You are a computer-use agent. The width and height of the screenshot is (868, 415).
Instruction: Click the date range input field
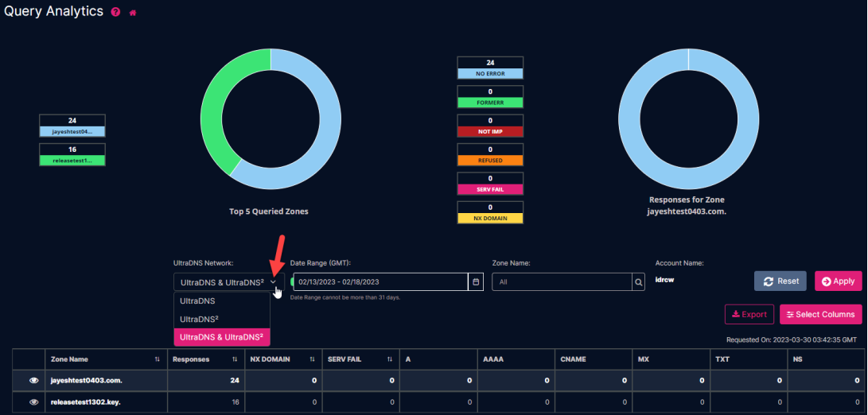pyautogui.click(x=380, y=281)
